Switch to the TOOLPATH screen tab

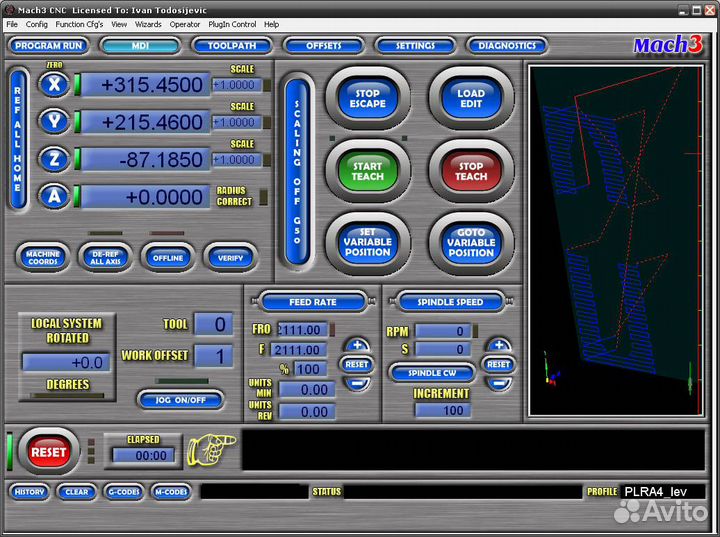click(231, 45)
